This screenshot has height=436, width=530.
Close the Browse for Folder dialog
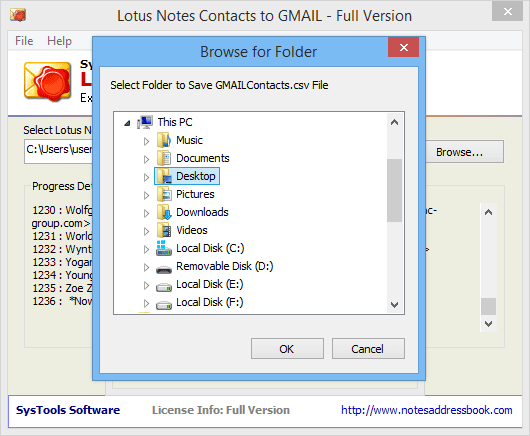pyautogui.click(x=404, y=47)
